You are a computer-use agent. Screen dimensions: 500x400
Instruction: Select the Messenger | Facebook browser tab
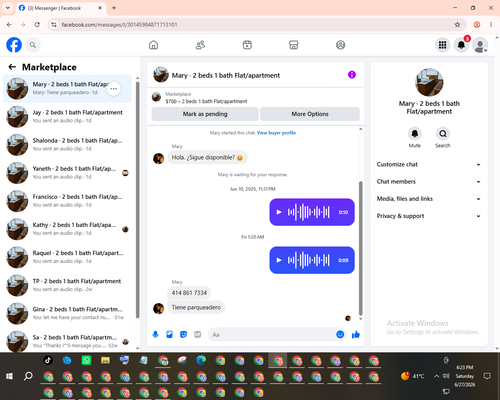(x=61, y=8)
